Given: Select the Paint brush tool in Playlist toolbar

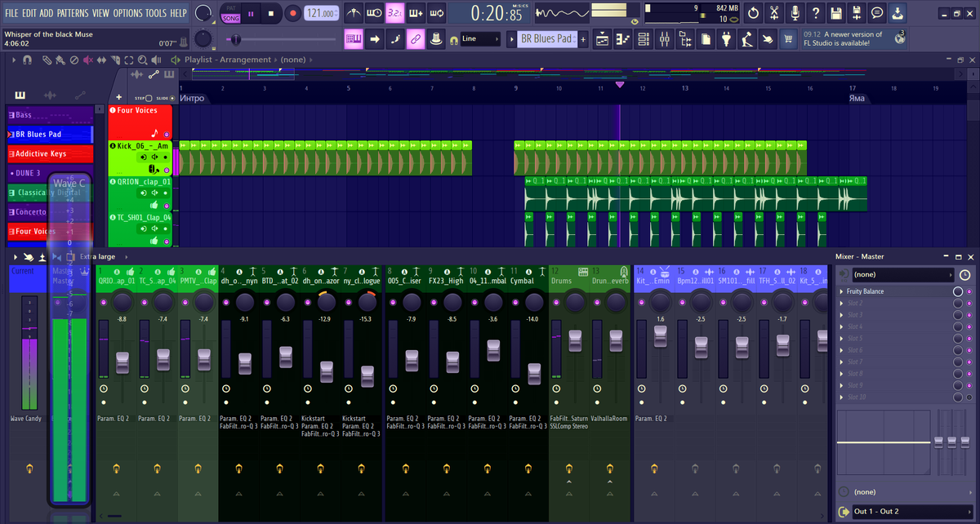Looking at the screenshot, I should click(59, 60).
